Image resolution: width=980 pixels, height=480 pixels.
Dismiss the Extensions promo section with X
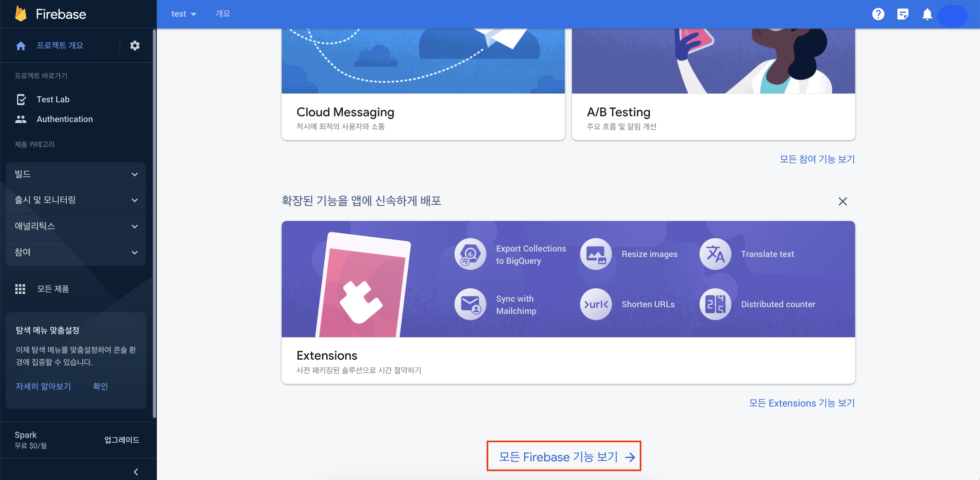(x=843, y=202)
